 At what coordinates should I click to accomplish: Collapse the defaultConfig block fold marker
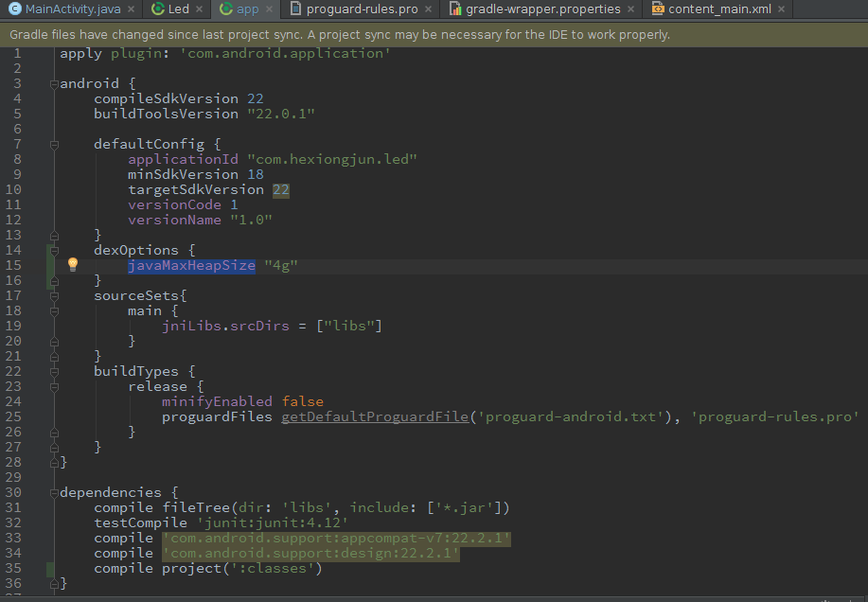tap(54, 146)
